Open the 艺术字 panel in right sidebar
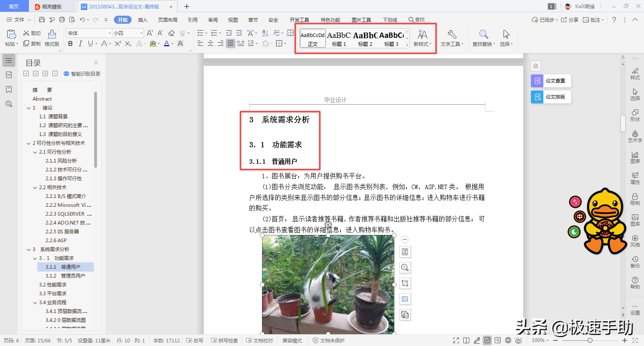This screenshot has height=346, width=644. pyautogui.click(x=635, y=136)
